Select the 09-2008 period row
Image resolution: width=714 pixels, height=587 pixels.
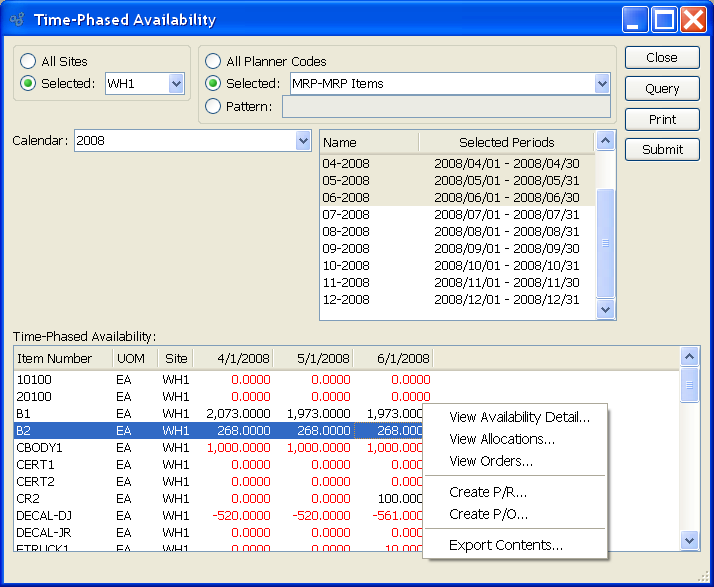pos(455,248)
